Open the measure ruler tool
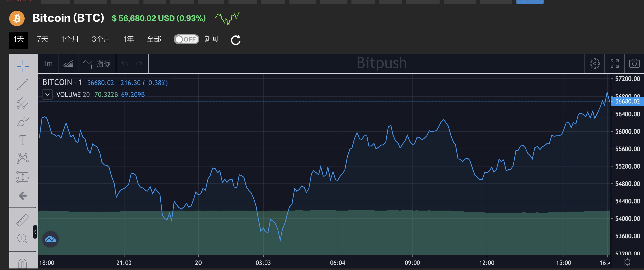Image resolution: width=644 pixels, height=270 pixels. 23,220
